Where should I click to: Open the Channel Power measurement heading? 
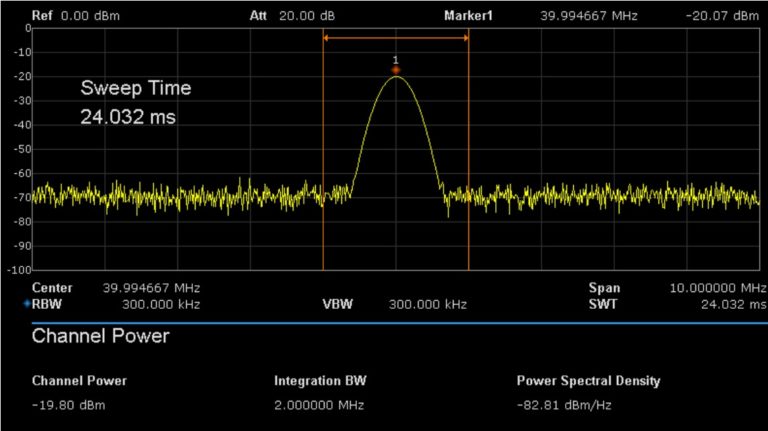(x=100, y=337)
